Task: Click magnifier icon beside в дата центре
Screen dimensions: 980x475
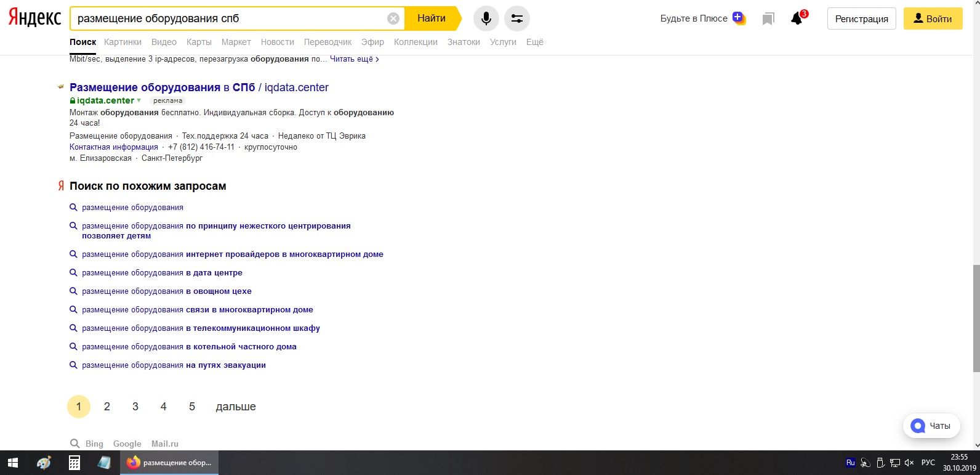Action: [73, 272]
